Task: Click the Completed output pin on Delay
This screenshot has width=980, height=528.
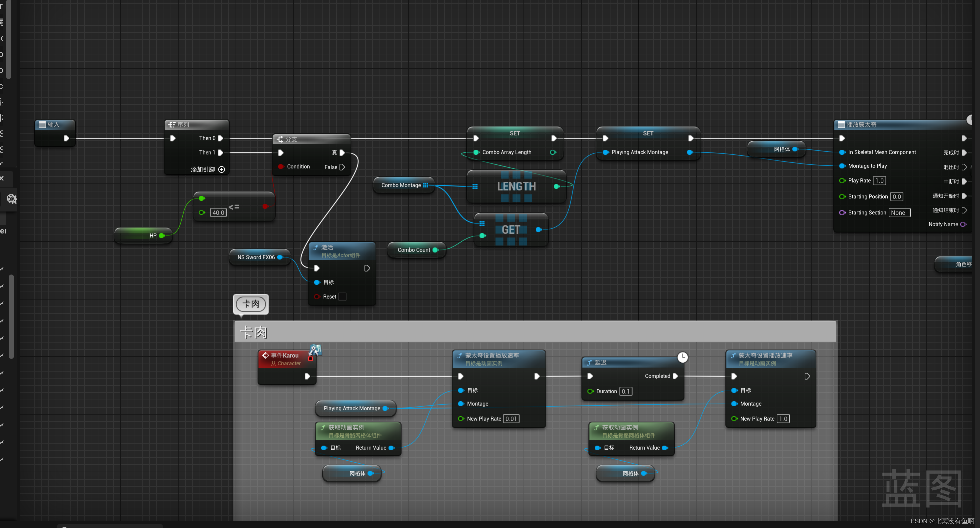Action: 675,376
